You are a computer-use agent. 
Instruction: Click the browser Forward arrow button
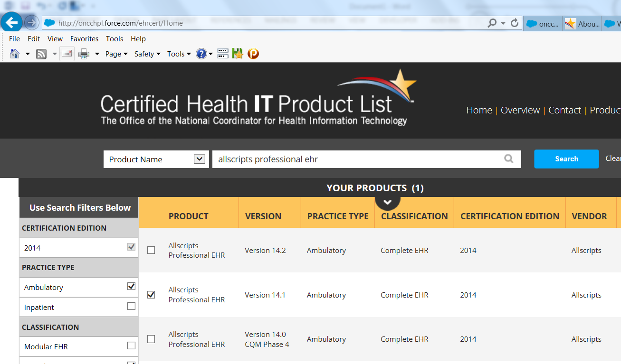click(31, 22)
